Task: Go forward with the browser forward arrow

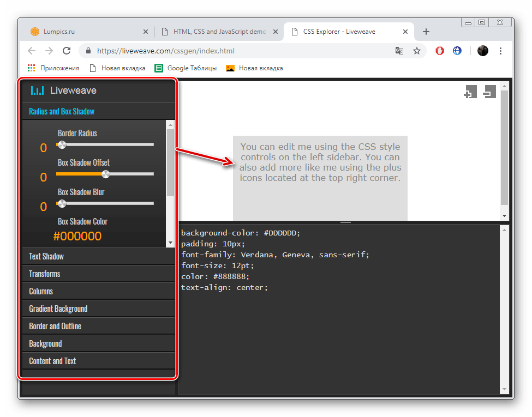Action: [49, 51]
